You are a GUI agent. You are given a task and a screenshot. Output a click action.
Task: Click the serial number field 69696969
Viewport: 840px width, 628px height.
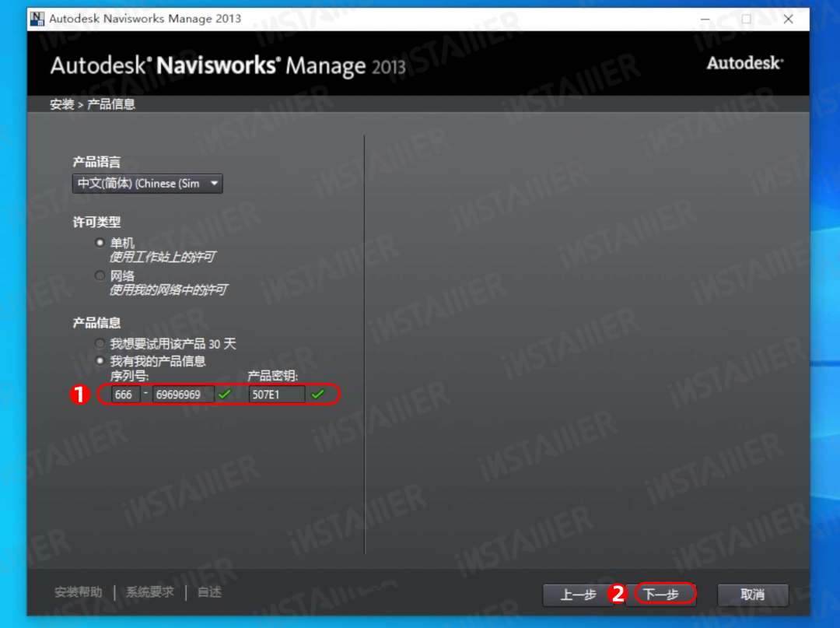click(x=184, y=395)
